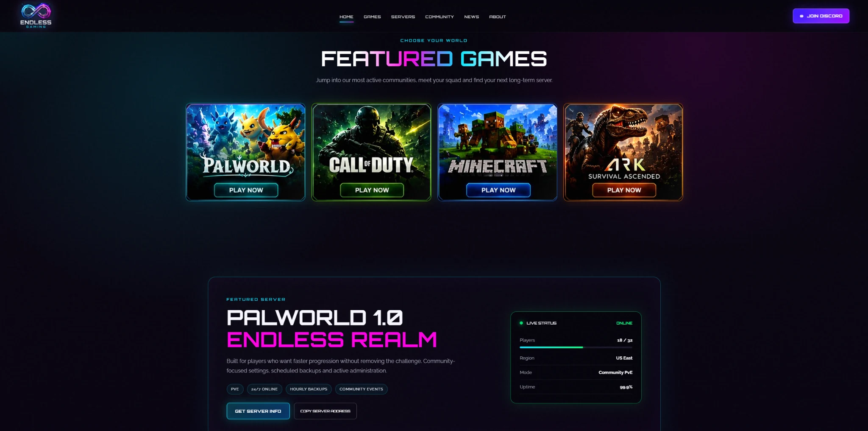This screenshot has height=431, width=868.
Task: Click the Endless Realm pink heading
Action: coord(332,340)
